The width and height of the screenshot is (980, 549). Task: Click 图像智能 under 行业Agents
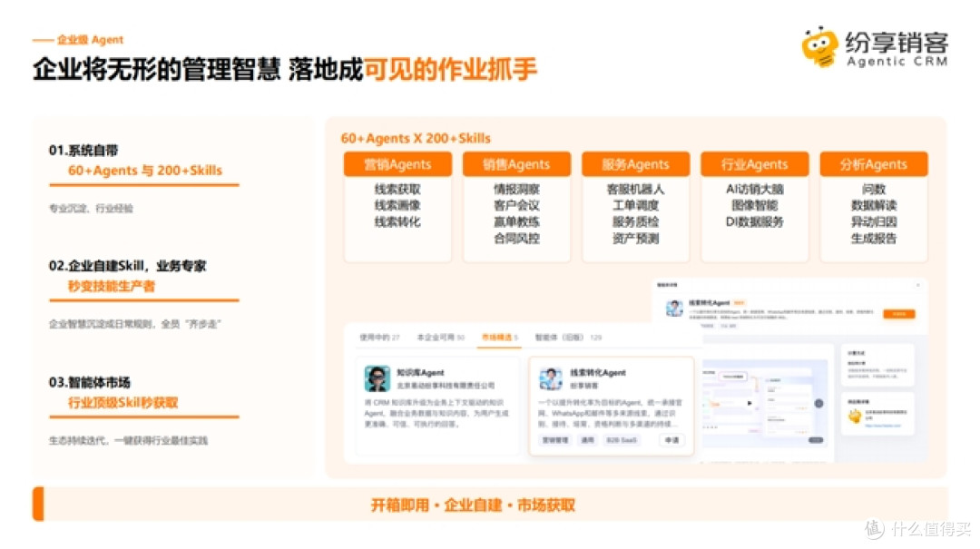point(754,205)
